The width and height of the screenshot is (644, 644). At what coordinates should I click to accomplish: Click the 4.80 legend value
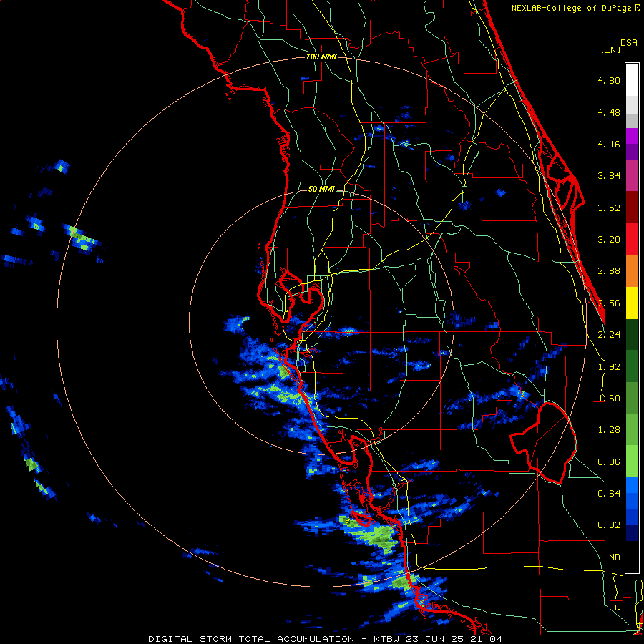pyautogui.click(x=609, y=80)
